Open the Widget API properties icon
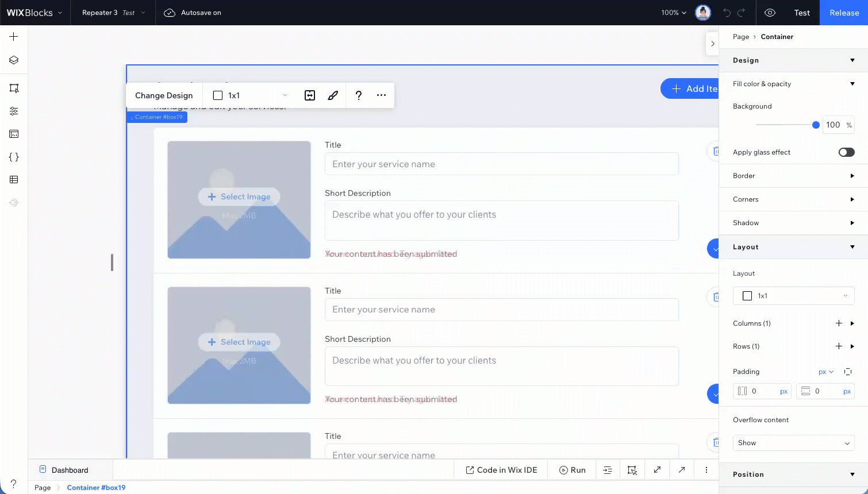Viewport: 868px width, 494px height. [14, 88]
